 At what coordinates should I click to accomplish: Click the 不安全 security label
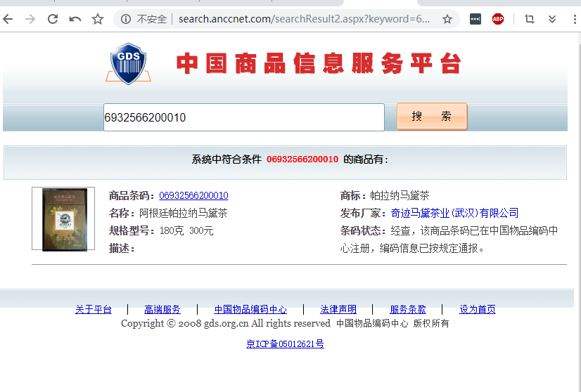coord(151,19)
